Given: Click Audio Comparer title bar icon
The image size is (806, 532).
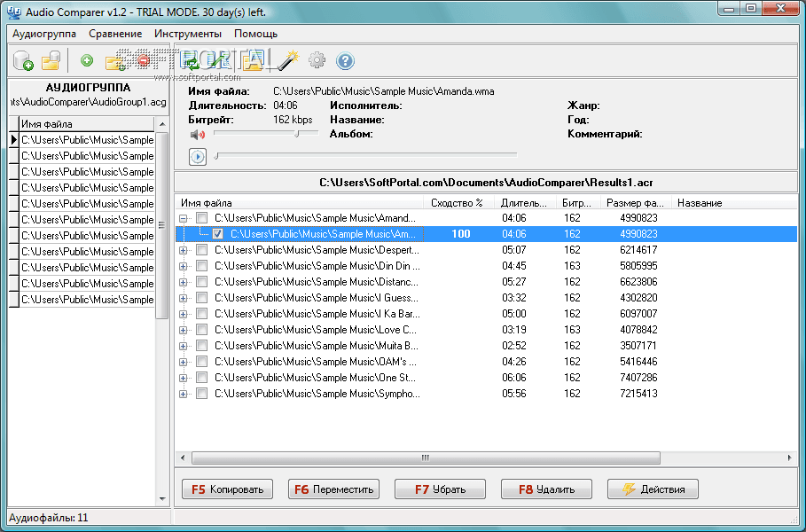Looking at the screenshot, I should pyautogui.click(x=14, y=12).
